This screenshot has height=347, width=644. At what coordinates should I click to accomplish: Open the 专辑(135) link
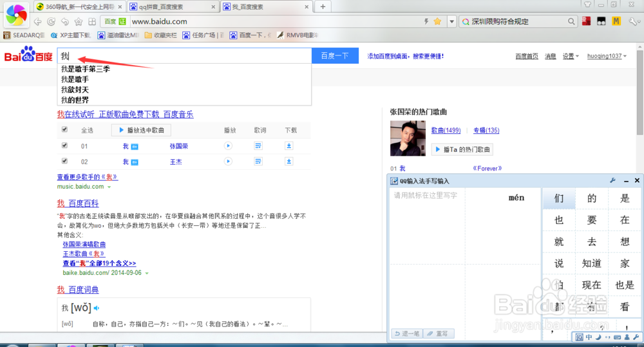pos(486,130)
